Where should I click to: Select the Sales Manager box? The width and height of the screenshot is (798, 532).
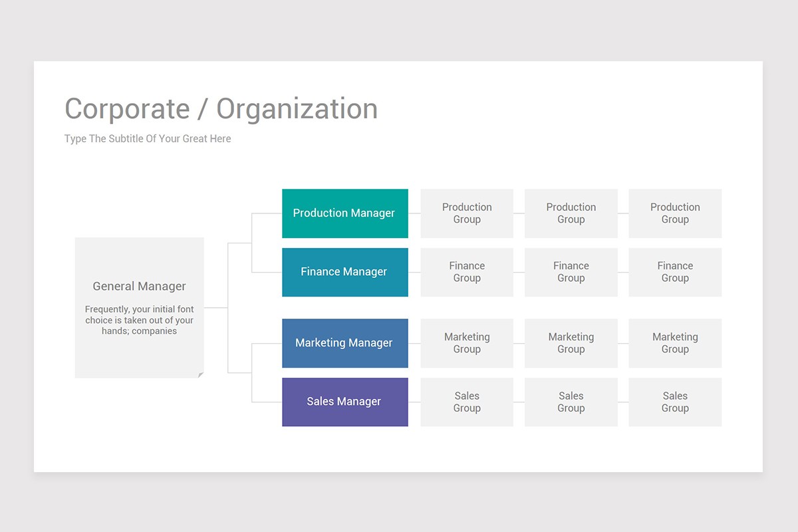(344, 401)
